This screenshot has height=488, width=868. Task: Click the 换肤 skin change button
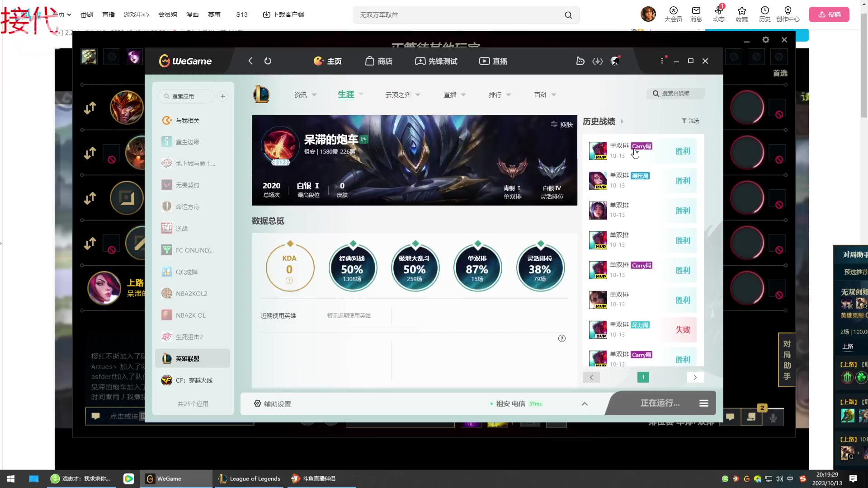click(x=562, y=125)
